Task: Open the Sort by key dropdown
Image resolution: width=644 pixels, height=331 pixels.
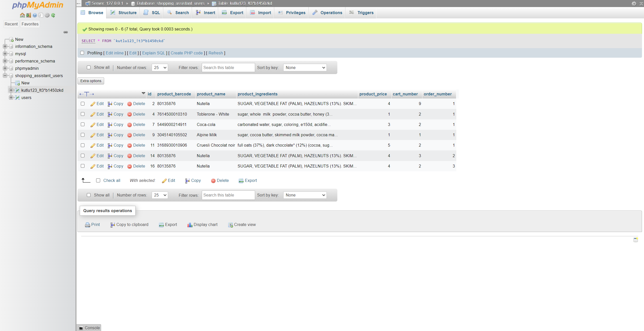Action: point(305,68)
